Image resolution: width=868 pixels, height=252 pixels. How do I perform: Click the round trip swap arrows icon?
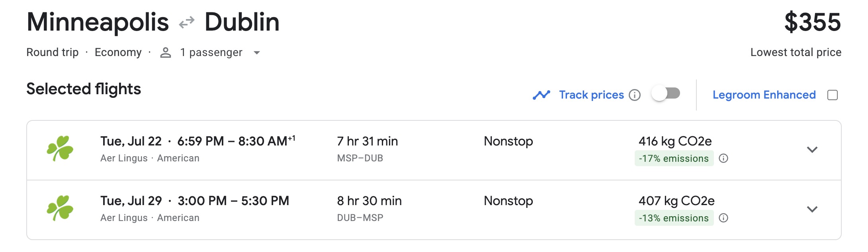[x=186, y=22]
